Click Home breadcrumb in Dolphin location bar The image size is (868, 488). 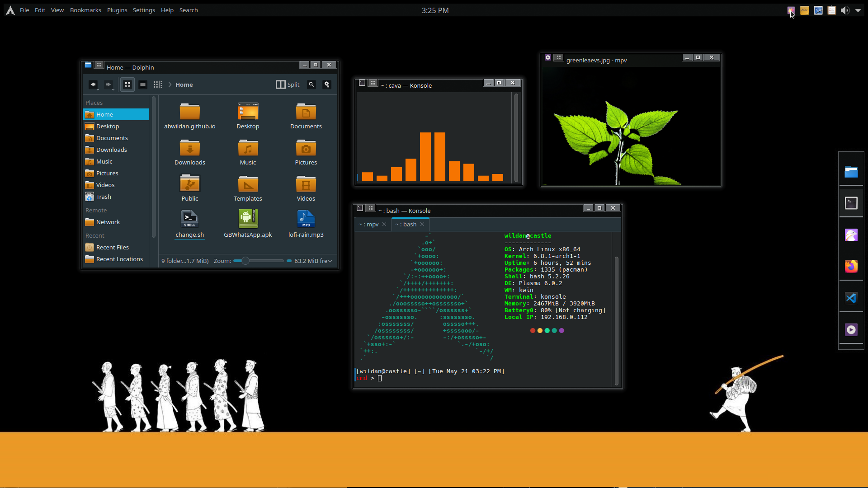pyautogui.click(x=184, y=84)
